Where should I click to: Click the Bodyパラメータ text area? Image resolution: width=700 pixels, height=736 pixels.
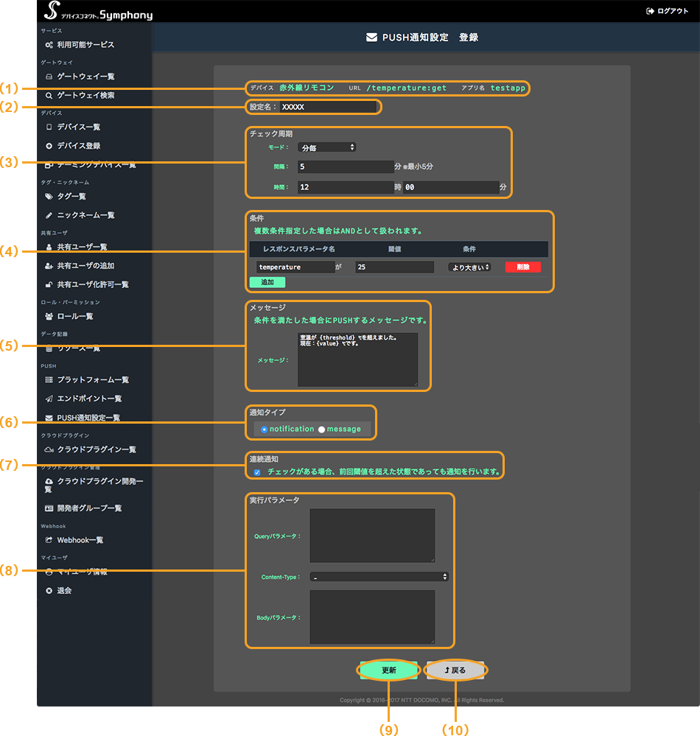coord(372,617)
